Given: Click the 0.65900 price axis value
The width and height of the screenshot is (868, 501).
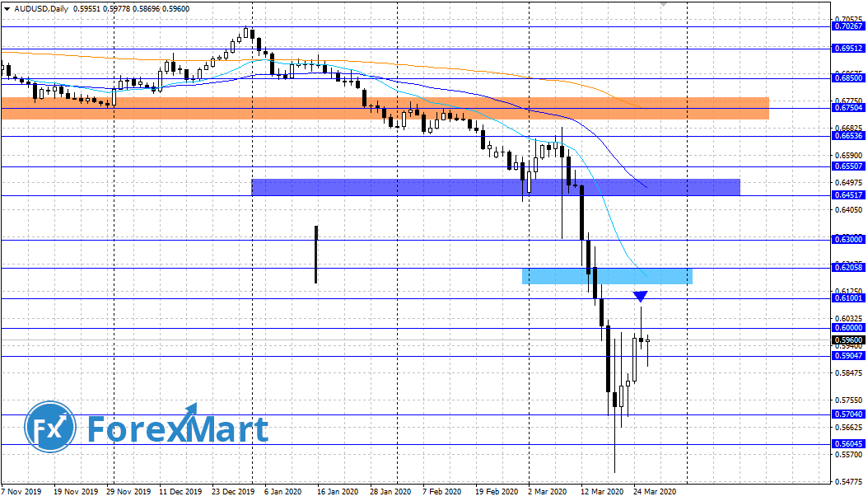Looking at the screenshot, I should click(848, 156).
